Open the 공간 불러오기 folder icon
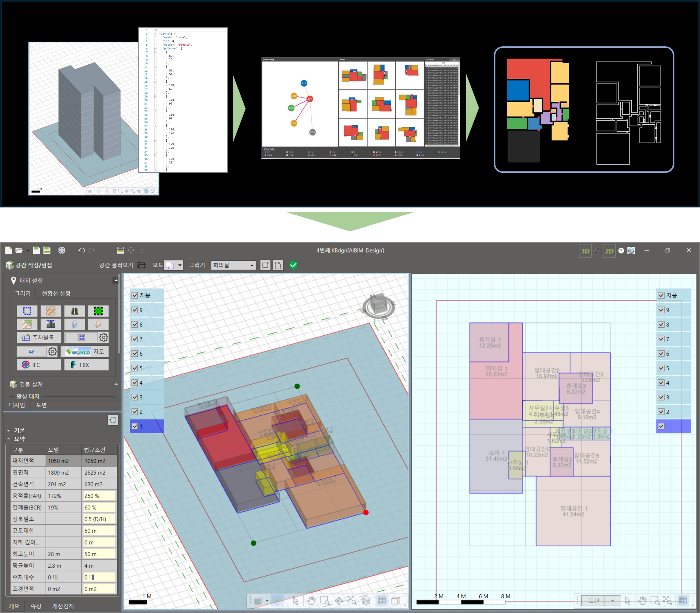The width and height of the screenshot is (700, 613). tap(142, 265)
